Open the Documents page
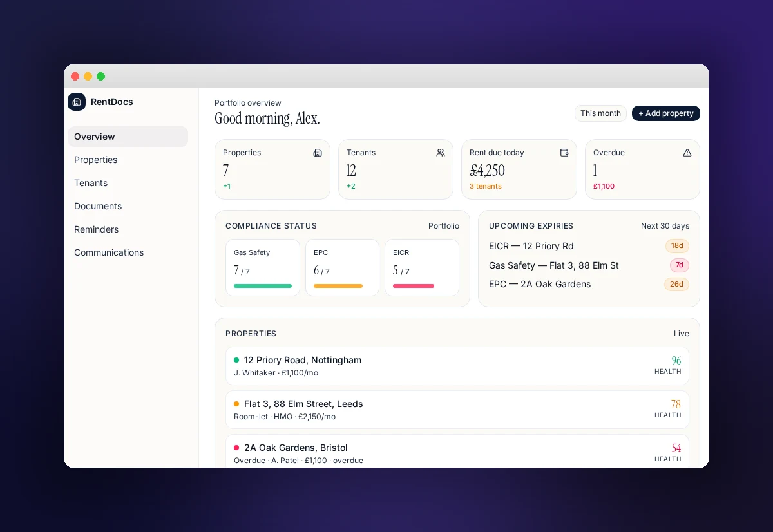773x532 pixels. coord(128,206)
